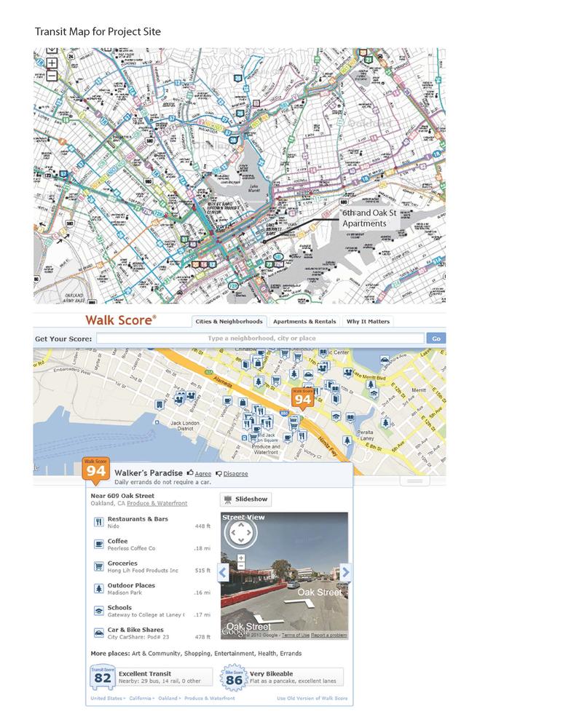The image size is (563, 728).
Task: Select the Peerless Coffee Co entry
Action: point(131,548)
